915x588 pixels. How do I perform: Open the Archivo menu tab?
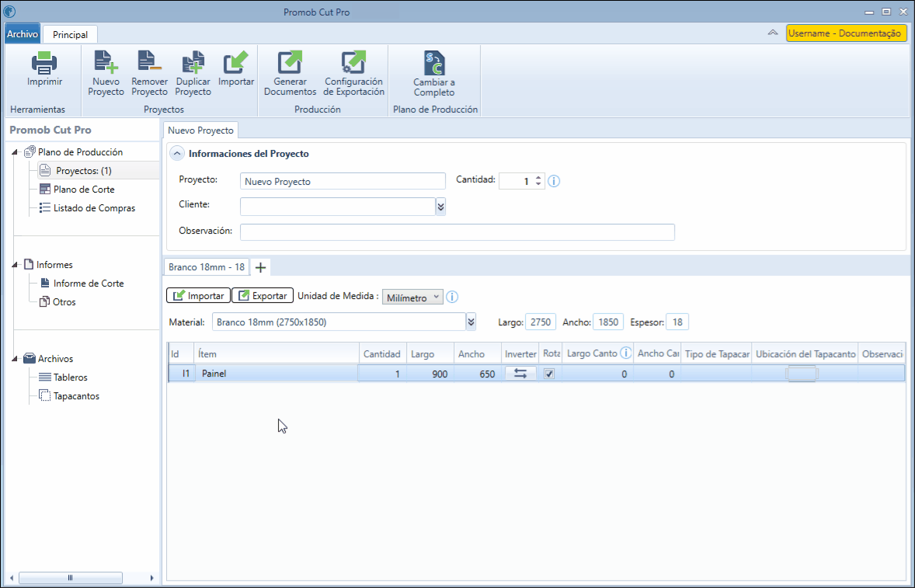(23, 34)
